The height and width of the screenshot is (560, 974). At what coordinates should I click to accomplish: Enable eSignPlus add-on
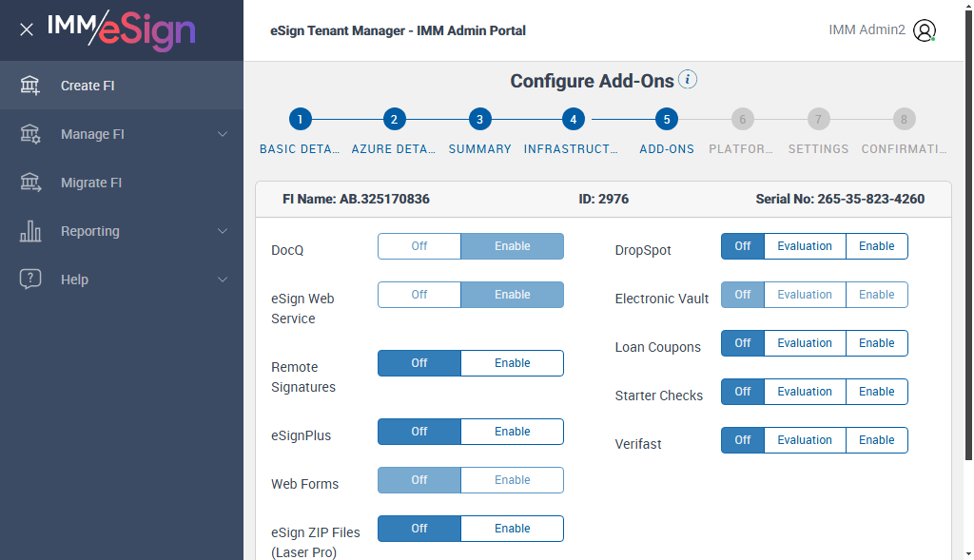coord(512,432)
